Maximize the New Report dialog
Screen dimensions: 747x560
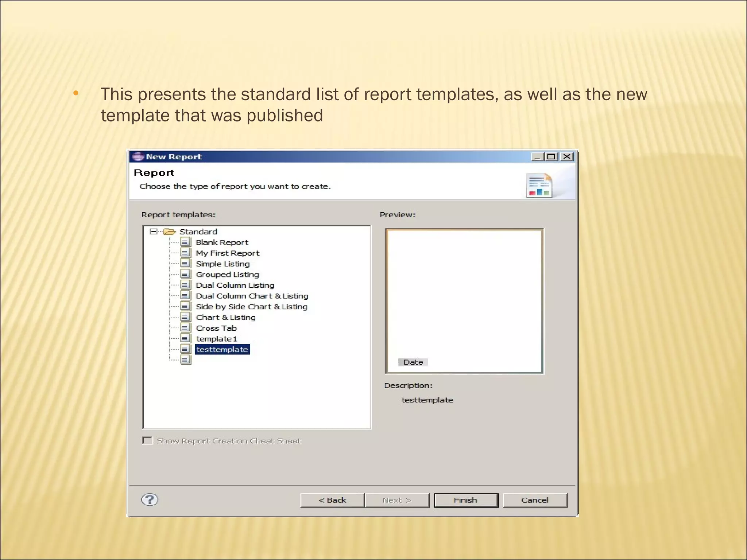coord(551,157)
